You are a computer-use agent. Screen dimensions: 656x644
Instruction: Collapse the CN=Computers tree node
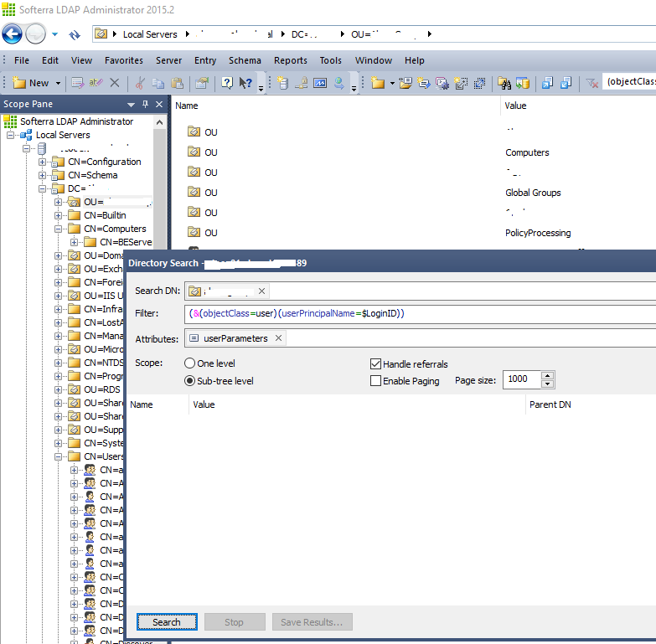pos(59,229)
